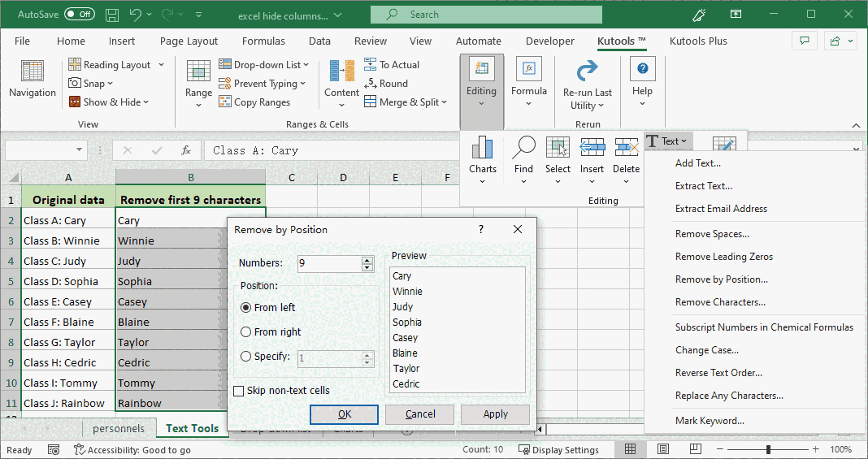The height and width of the screenshot is (459, 868).
Task: Open the Formula tool icon
Action: click(528, 69)
